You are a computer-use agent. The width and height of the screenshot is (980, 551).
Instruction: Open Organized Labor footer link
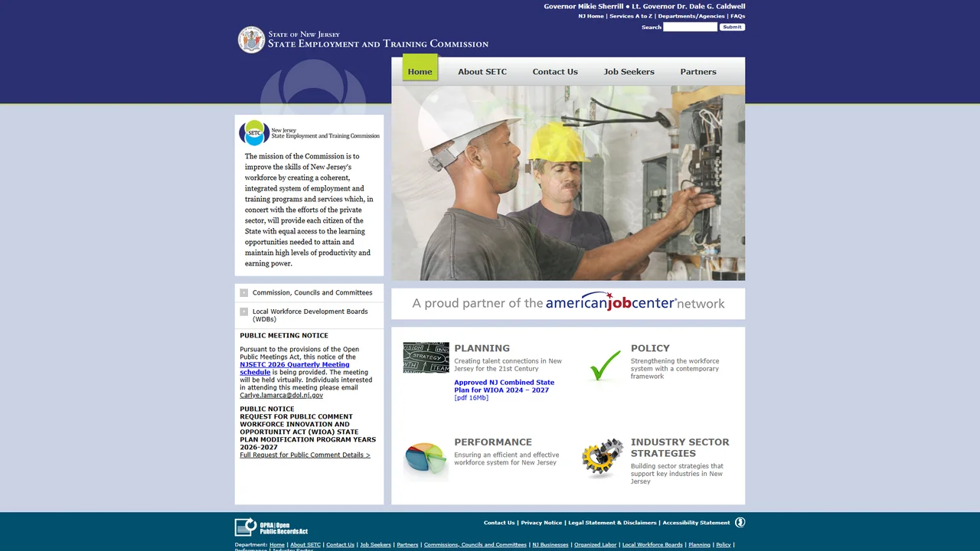click(596, 545)
